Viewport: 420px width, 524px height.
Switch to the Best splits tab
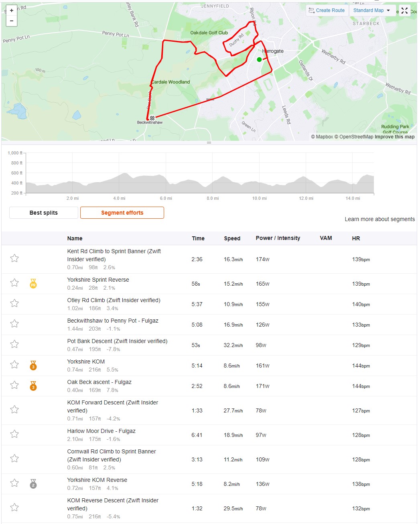pyautogui.click(x=44, y=213)
